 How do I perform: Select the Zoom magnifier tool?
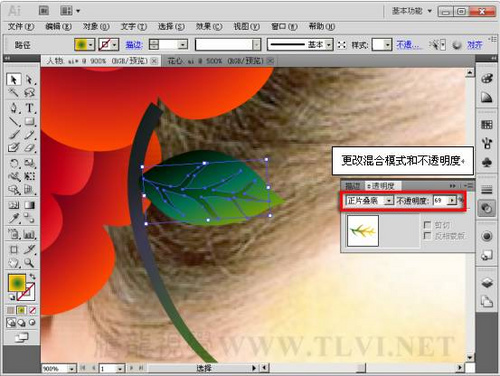pyautogui.click(x=29, y=263)
